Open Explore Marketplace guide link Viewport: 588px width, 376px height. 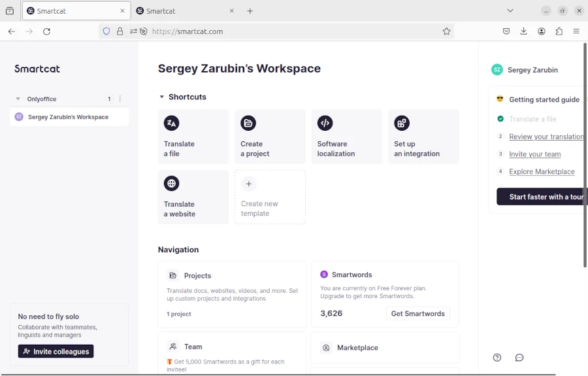(542, 171)
